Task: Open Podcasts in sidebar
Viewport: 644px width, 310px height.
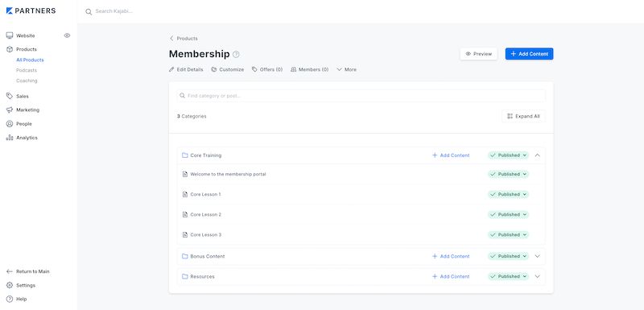Action: click(27, 70)
